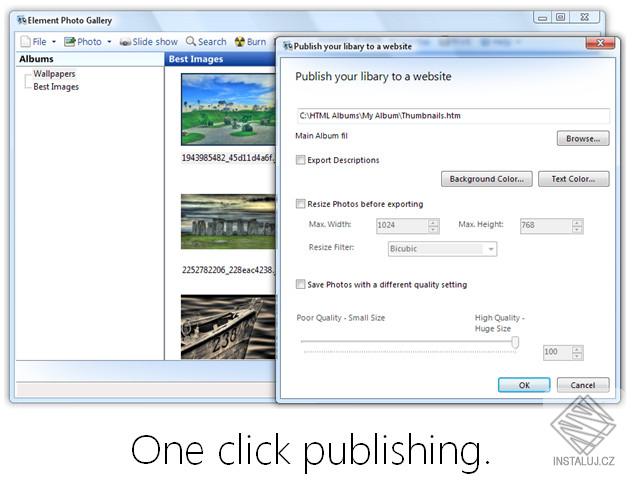
Task: Click the Photo toolbar icon
Action: click(70, 42)
